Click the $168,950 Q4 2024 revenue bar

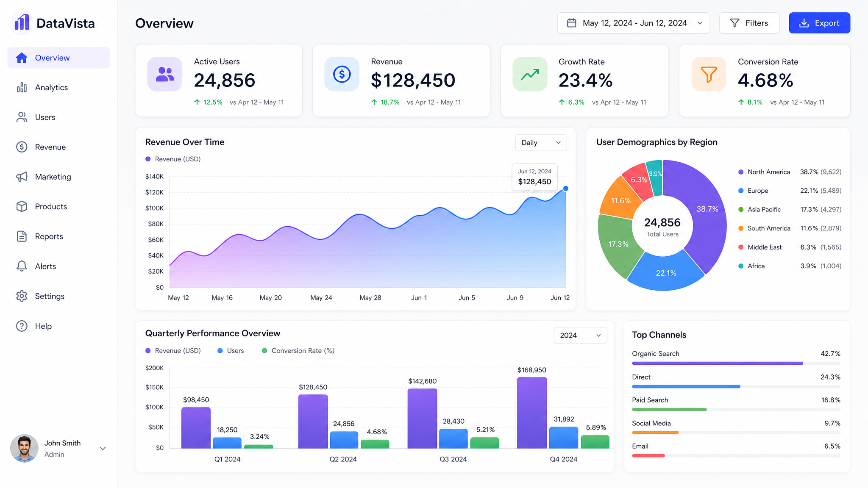(532, 413)
